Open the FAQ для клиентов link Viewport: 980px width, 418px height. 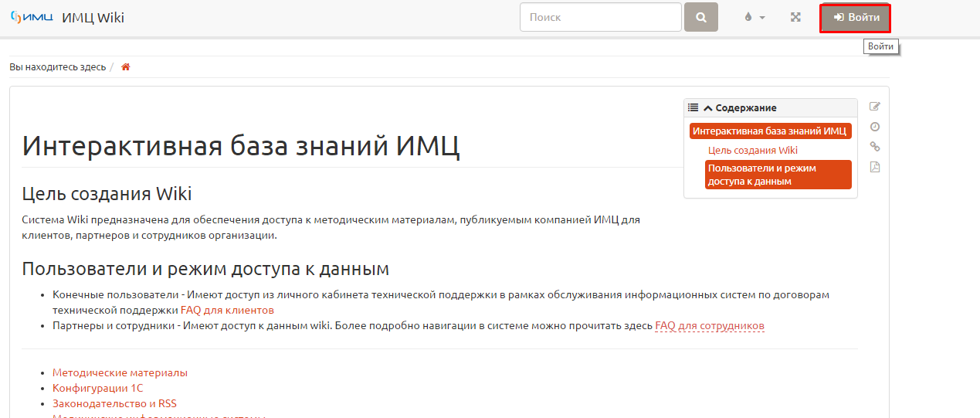pyautogui.click(x=227, y=310)
